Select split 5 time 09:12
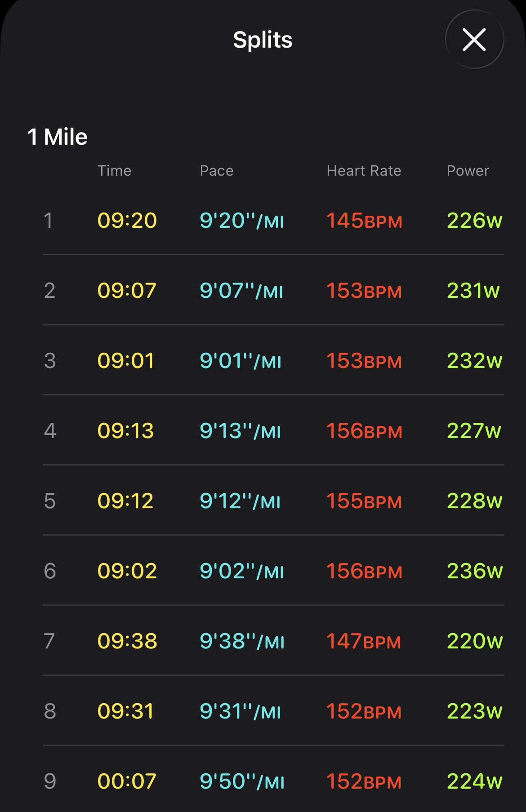 [125, 501]
